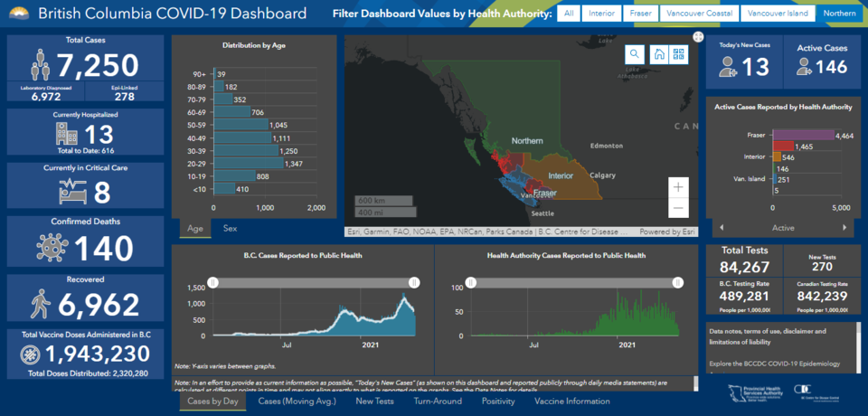Filter dashboard by Vancouver Coastal
This screenshot has width=868, height=416.
pos(699,14)
